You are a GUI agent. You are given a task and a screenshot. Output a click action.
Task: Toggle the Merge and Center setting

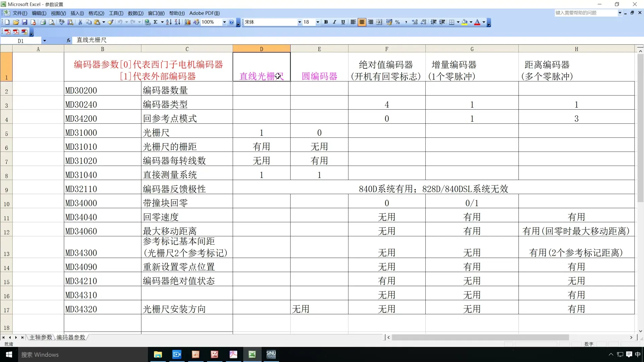tap(379, 22)
